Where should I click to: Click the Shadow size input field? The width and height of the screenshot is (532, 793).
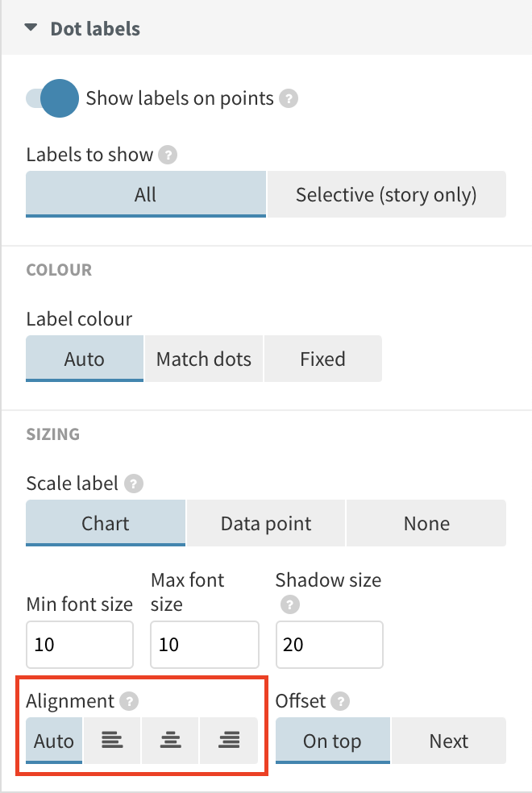330,645
